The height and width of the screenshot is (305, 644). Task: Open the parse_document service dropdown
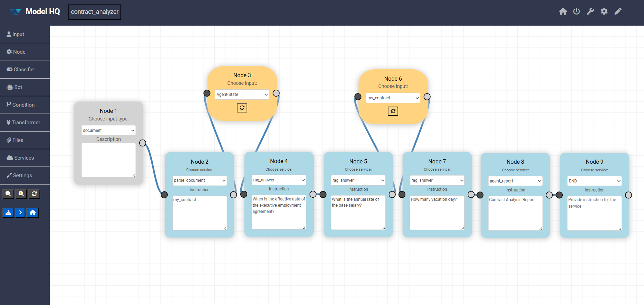tap(199, 180)
